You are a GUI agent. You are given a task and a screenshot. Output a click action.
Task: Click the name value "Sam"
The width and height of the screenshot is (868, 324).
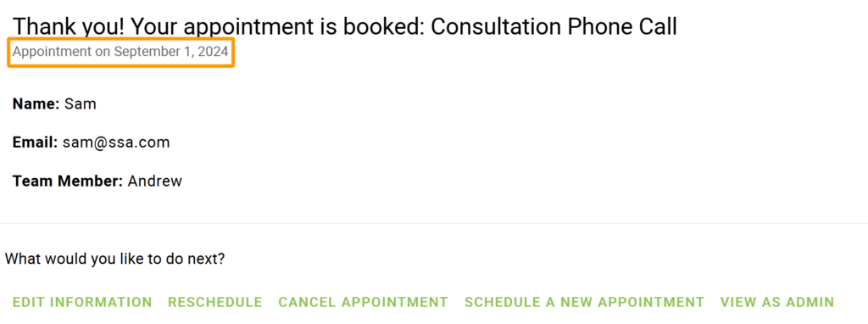click(81, 104)
